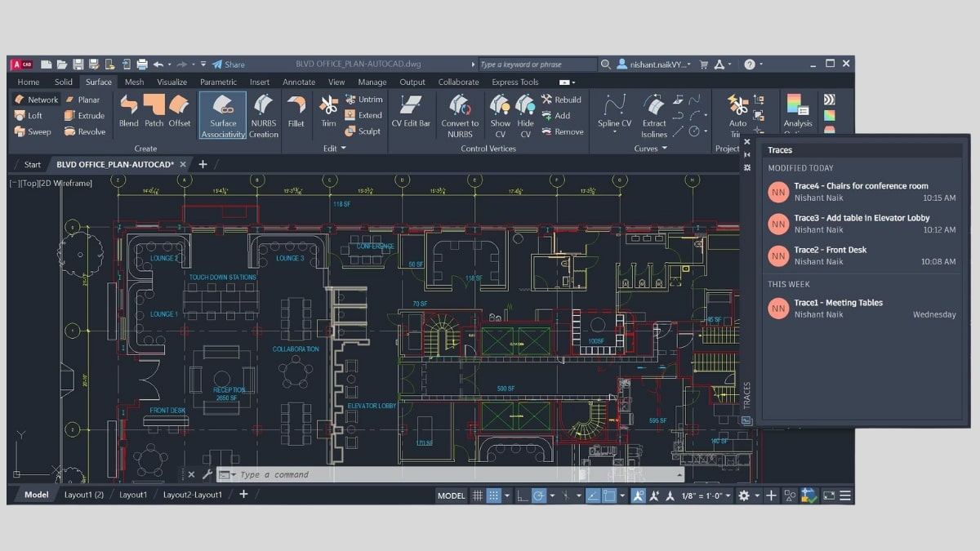Toggle MODEL space button in status bar
Screen dimensions: 980x551
point(452,495)
